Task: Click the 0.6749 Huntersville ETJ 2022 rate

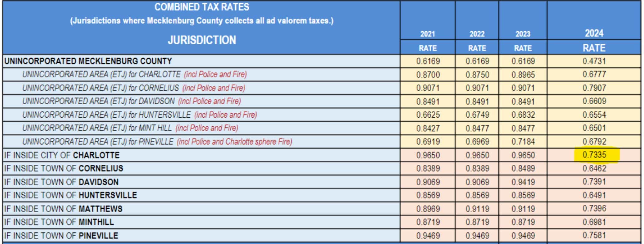Action: [x=477, y=115]
